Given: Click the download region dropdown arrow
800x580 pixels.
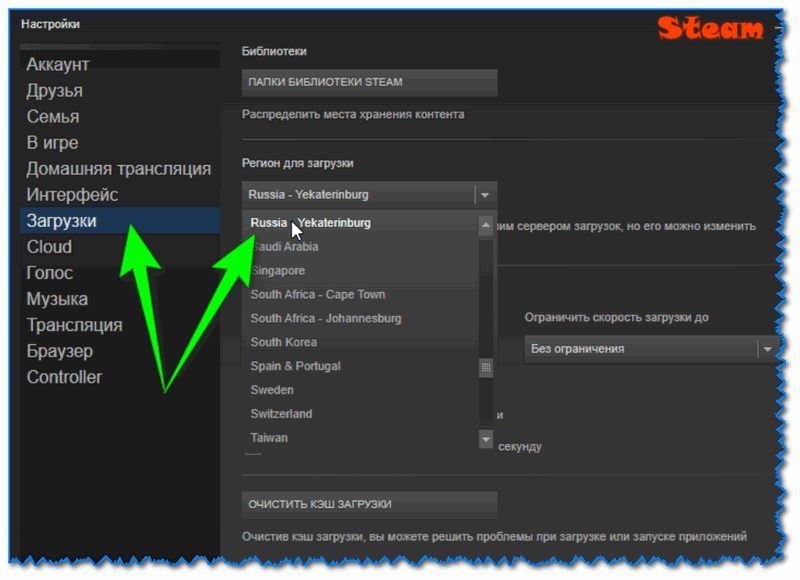Looking at the screenshot, I should (485, 195).
